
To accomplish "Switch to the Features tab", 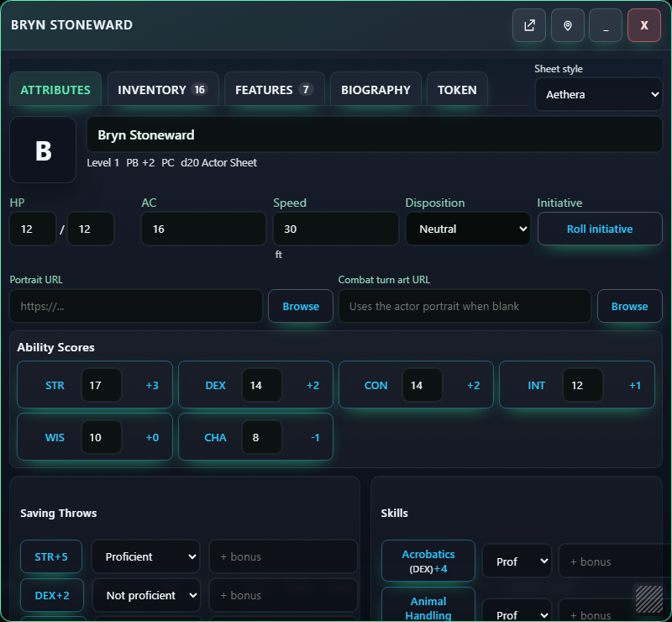I will tap(275, 90).
